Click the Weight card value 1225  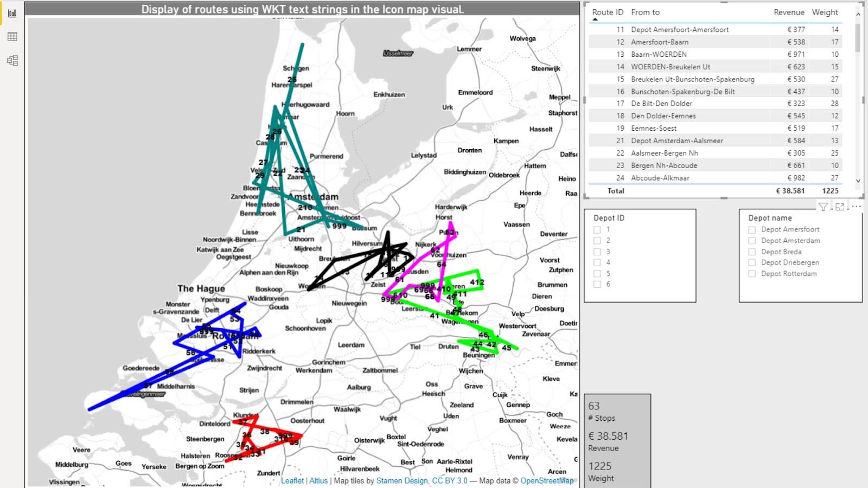point(600,466)
